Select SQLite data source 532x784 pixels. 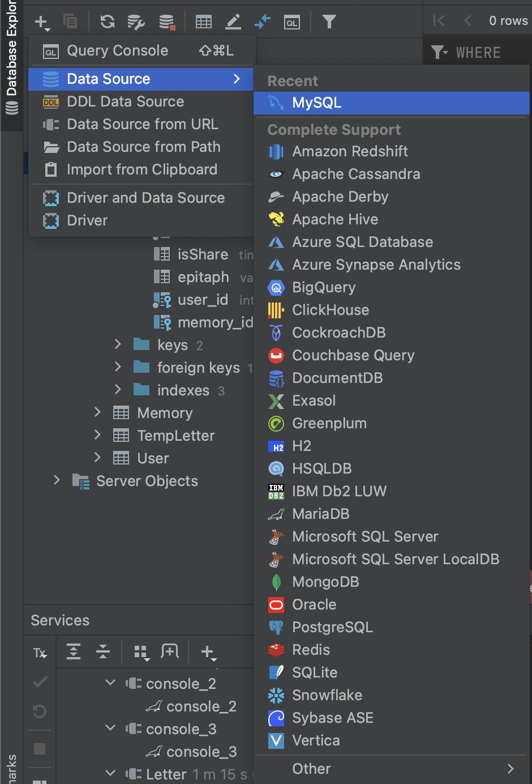[x=392, y=672]
